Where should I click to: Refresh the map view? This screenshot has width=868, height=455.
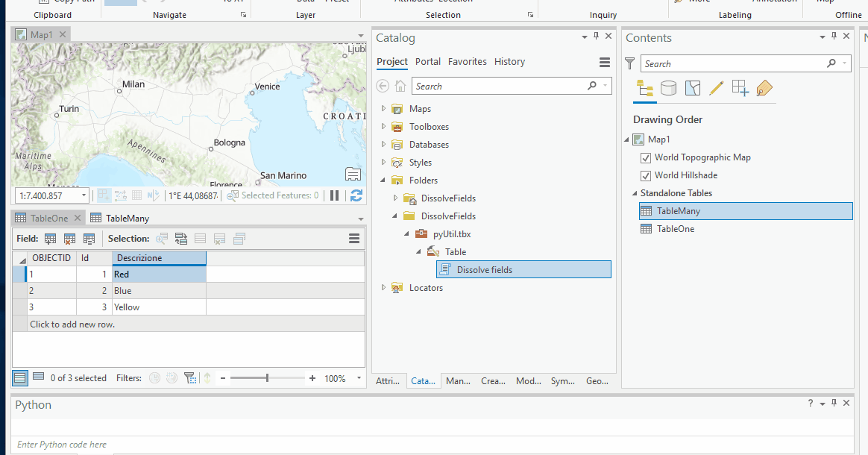coord(356,195)
